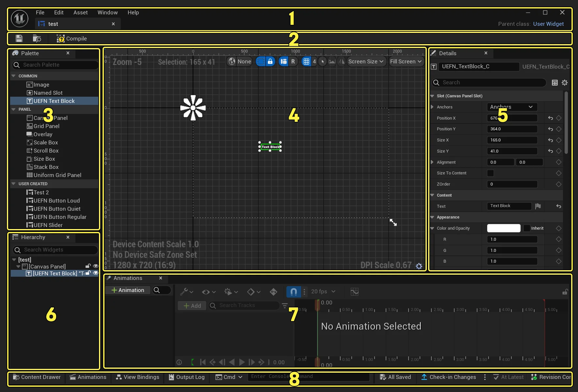This screenshot has height=392, width=578.
Task: Click the landscape image icon in designer toolbar
Action: 332,61
